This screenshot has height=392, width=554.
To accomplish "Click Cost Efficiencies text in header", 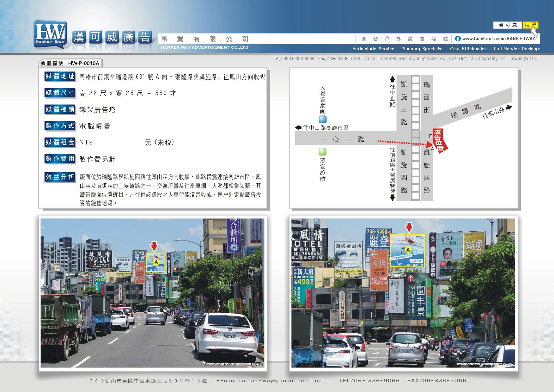I will point(468,49).
